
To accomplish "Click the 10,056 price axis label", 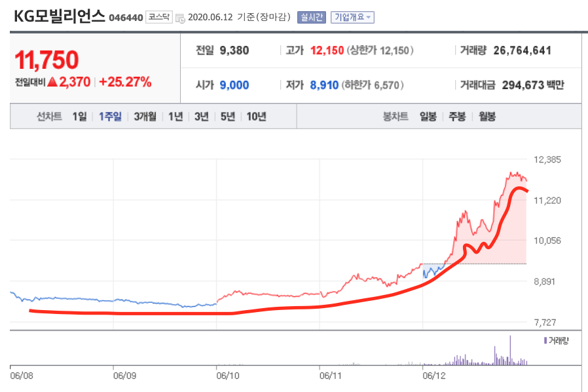I will [547, 241].
